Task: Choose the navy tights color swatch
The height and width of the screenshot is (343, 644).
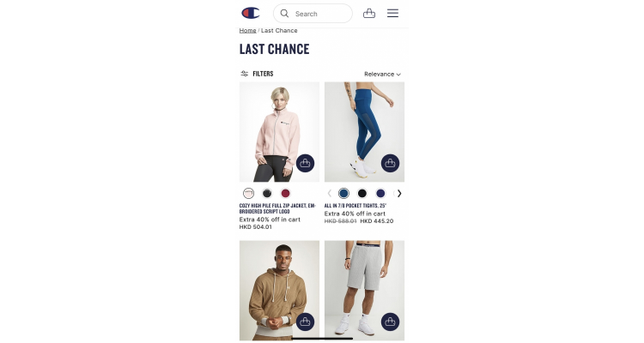Action: 380,193
